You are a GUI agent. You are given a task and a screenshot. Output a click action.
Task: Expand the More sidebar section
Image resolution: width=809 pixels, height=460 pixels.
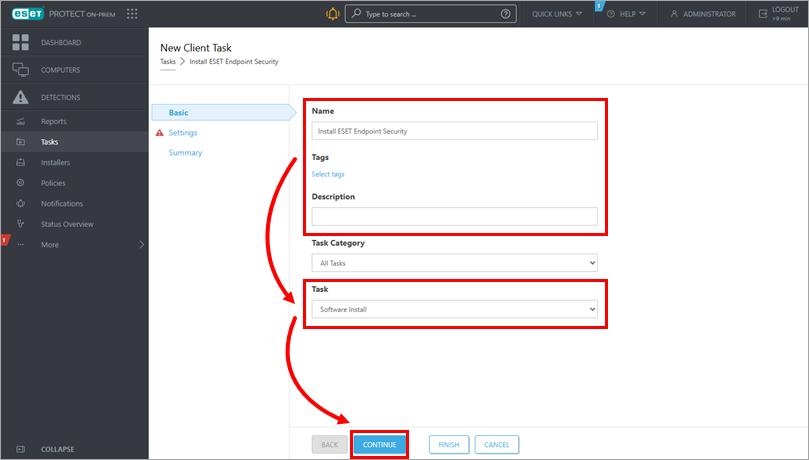(x=75, y=245)
